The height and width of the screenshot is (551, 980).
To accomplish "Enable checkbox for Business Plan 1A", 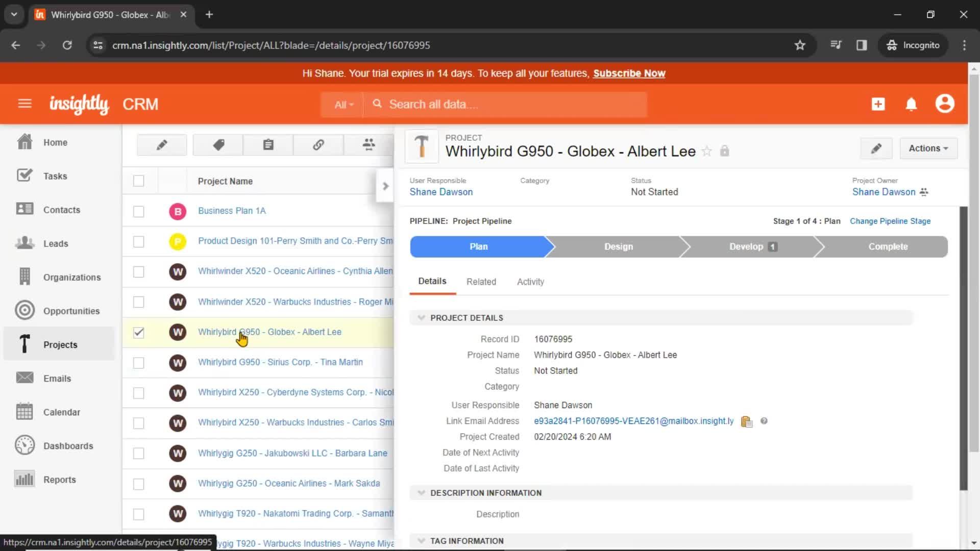I will tap(139, 211).
